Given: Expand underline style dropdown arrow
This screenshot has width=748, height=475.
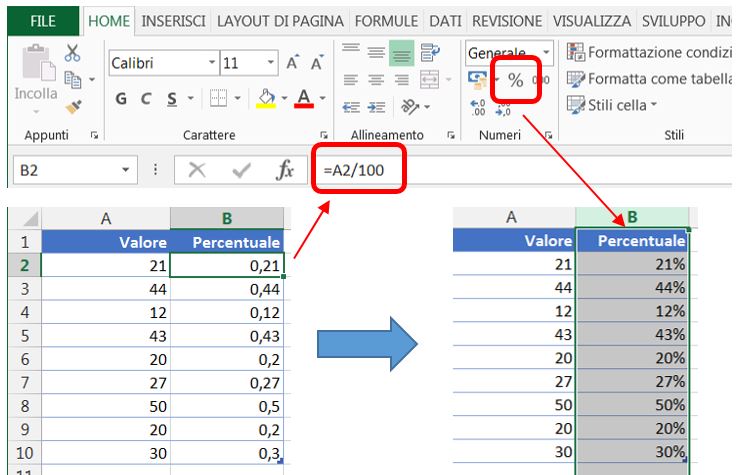Looking at the screenshot, I should [191, 99].
